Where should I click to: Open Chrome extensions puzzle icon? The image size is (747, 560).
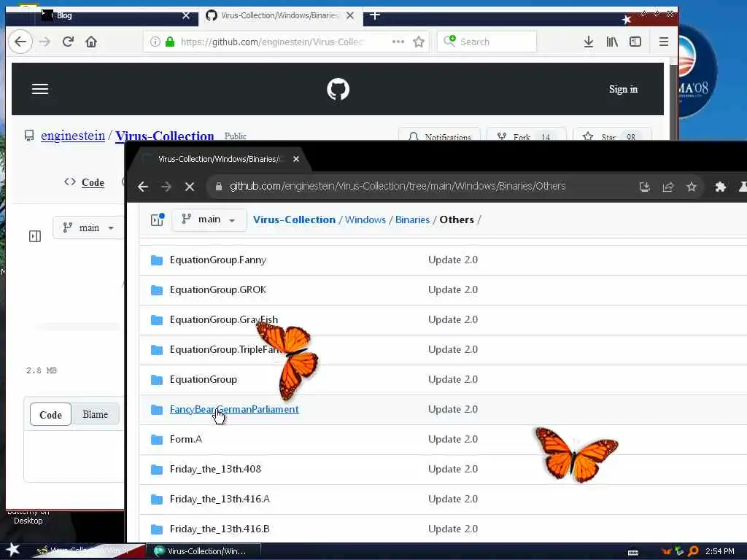(x=720, y=187)
